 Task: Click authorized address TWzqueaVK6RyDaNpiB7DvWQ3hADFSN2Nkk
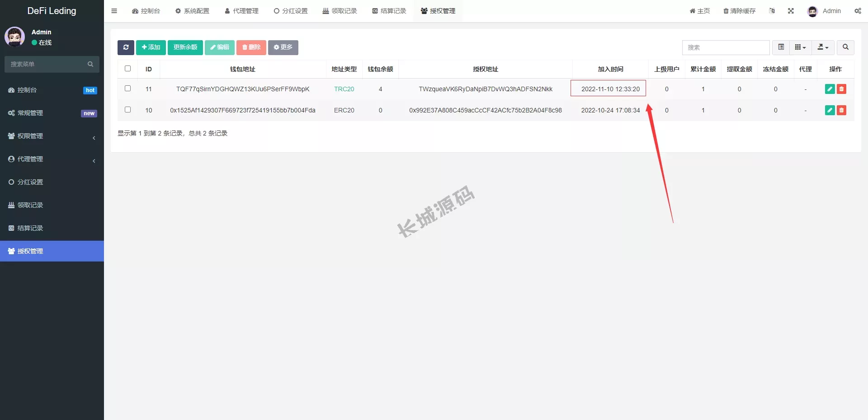(x=486, y=89)
